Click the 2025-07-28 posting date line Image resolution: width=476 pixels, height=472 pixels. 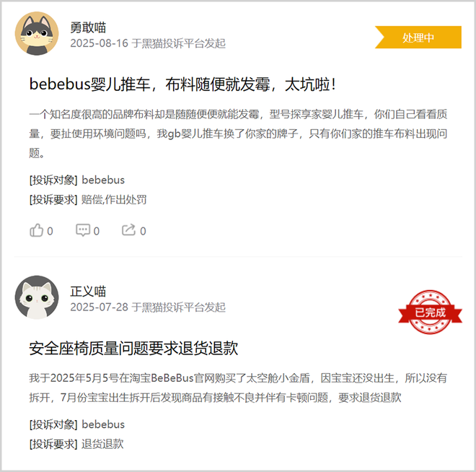(x=148, y=307)
